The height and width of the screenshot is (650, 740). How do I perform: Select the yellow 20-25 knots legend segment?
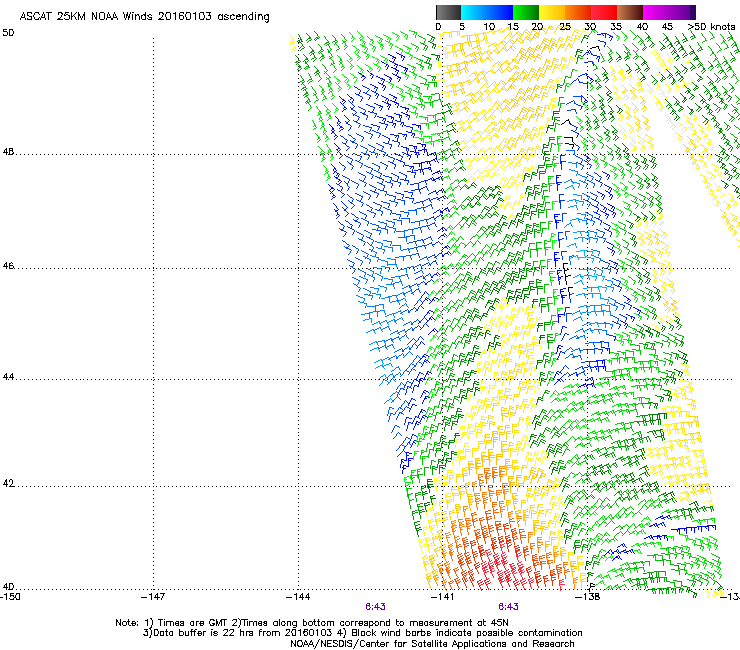pos(552,12)
